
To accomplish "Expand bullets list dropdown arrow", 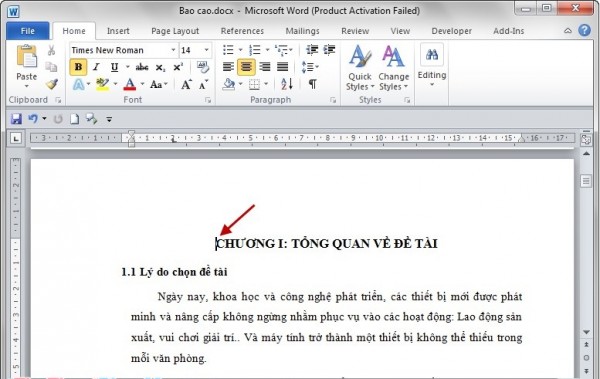I will (x=241, y=50).
